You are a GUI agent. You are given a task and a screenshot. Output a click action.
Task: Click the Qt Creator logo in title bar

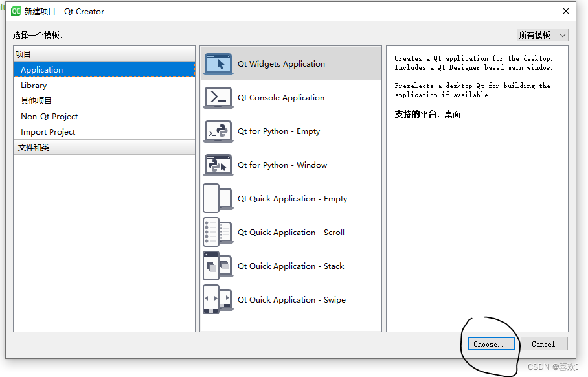point(16,11)
